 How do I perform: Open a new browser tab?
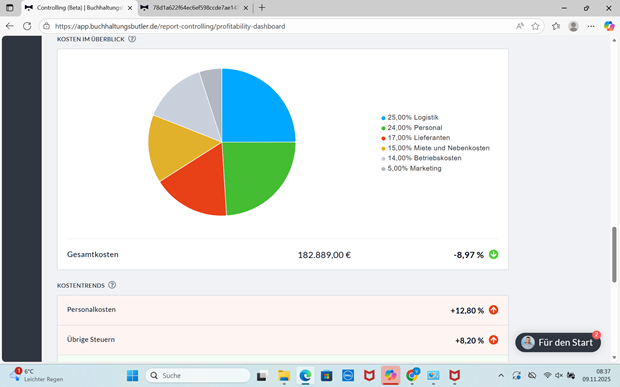[x=262, y=8]
